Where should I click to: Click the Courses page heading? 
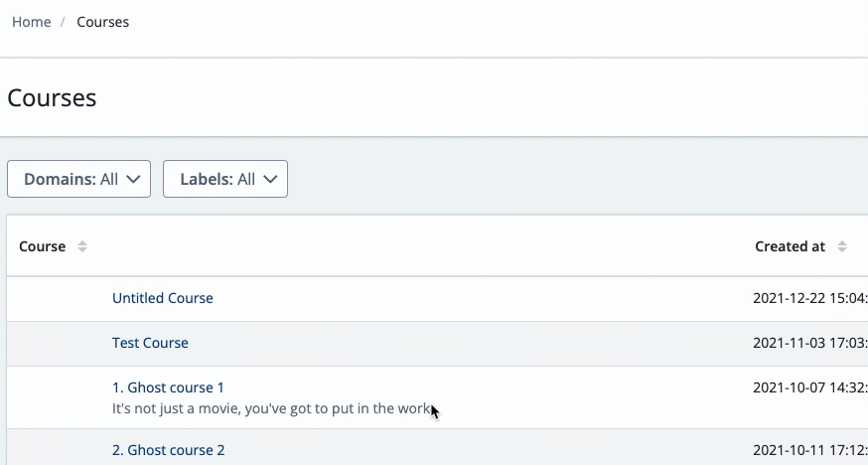point(52,97)
